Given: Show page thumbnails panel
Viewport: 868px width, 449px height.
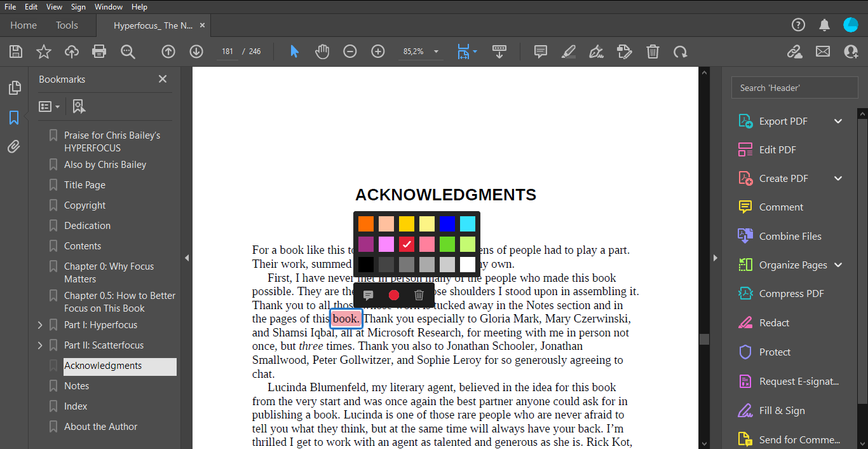Looking at the screenshot, I should [x=14, y=88].
